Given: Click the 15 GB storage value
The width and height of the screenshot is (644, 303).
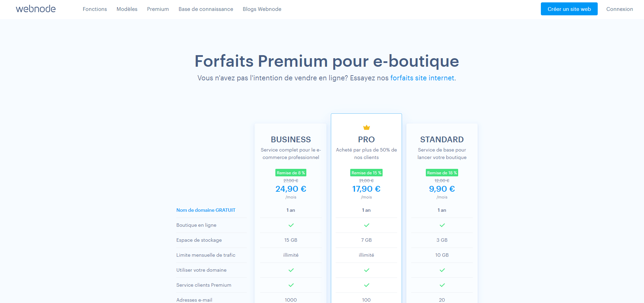Looking at the screenshot, I should (291, 240).
